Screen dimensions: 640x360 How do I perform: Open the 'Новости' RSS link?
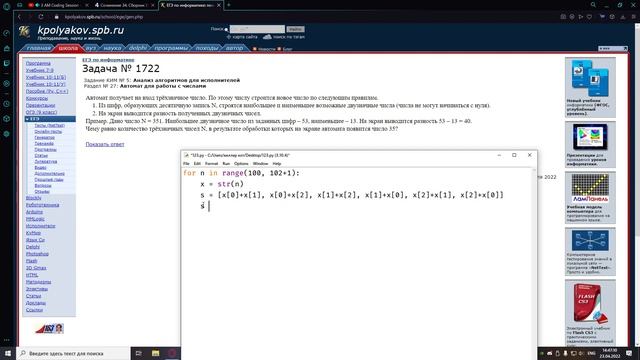(x=267, y=49)
